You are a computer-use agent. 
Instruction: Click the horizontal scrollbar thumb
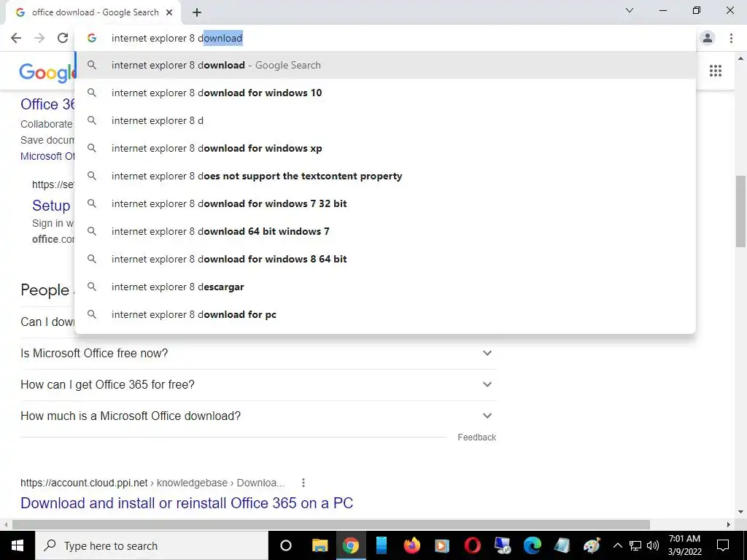pos(331,525)
